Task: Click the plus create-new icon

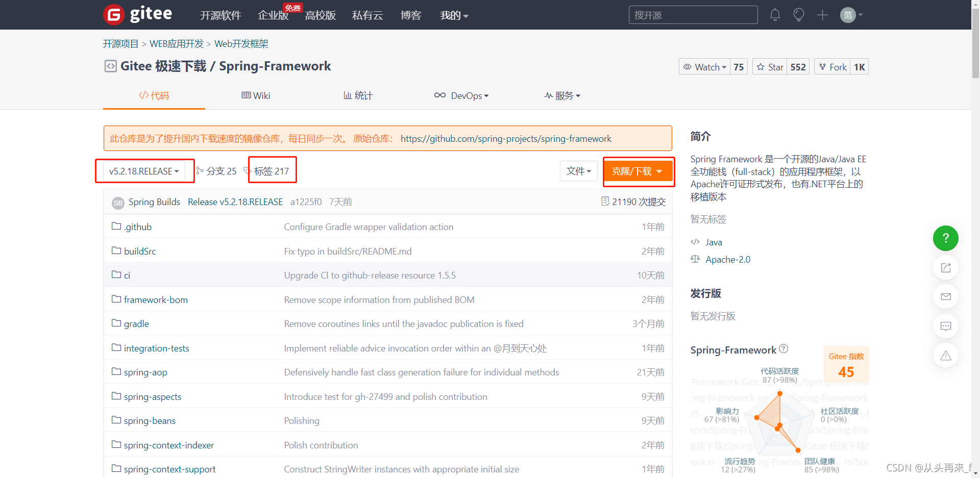Action: click(822, 15)
